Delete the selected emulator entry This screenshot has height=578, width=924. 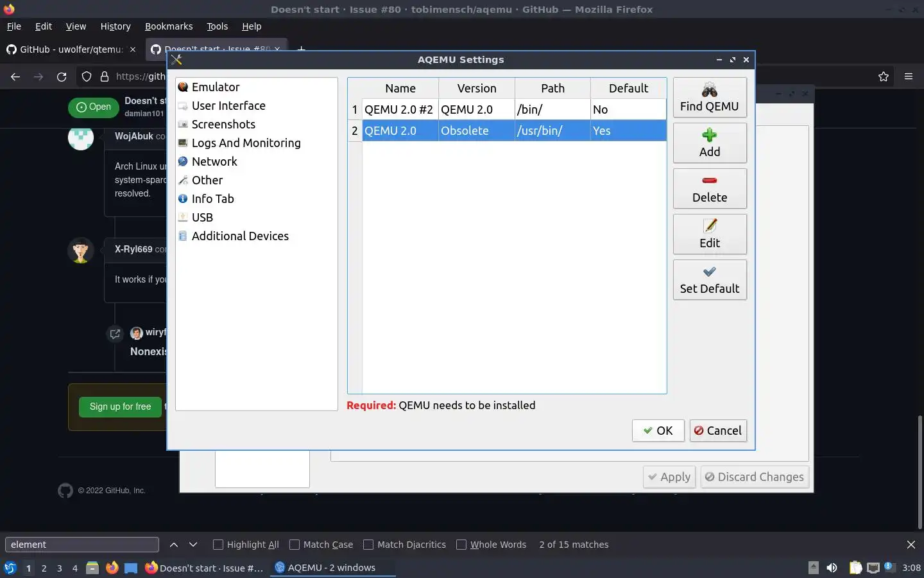pyautogui.click(x=710, y=189)
